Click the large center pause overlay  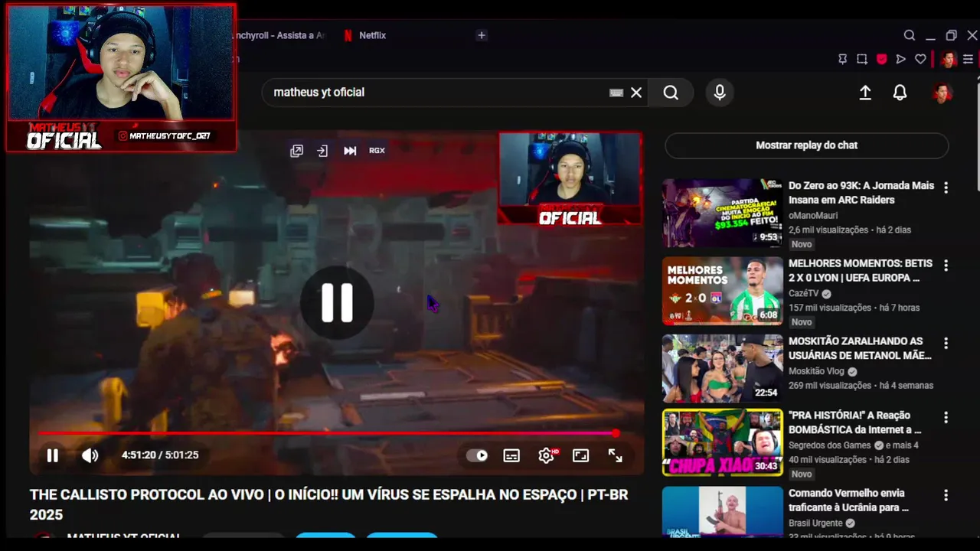(337, 303)
